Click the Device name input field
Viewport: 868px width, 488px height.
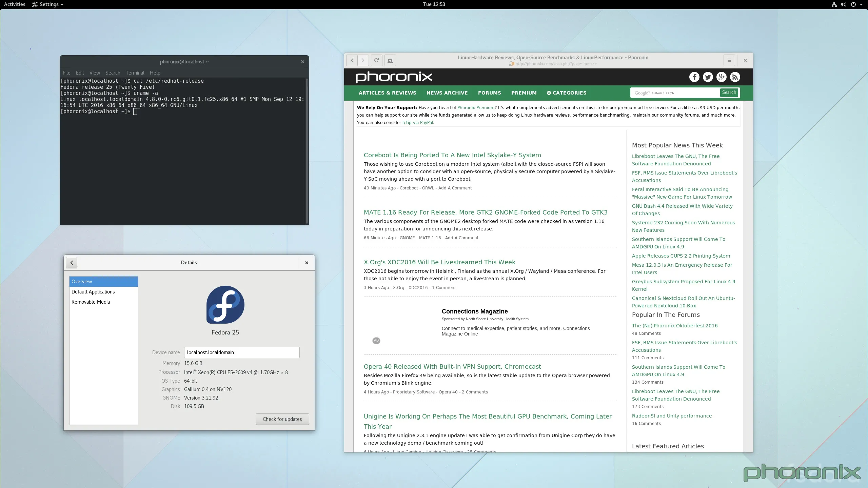pyautogui.click(x=242, y=352)
